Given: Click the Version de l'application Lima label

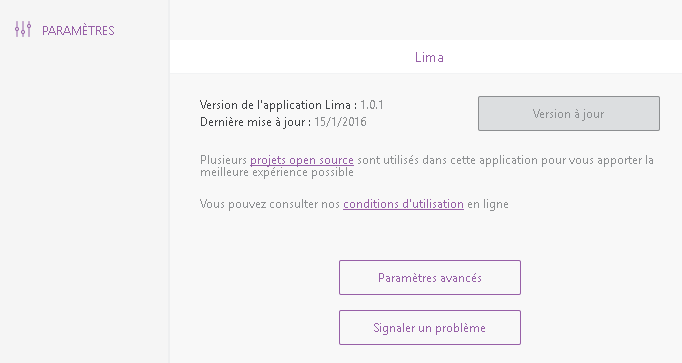Looking at the screenshot, I should (x=278, y=105).
